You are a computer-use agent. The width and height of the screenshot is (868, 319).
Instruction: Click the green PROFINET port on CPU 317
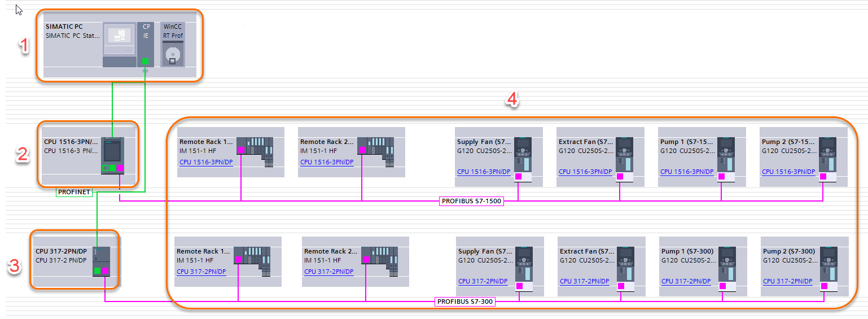tap(97, 271)
